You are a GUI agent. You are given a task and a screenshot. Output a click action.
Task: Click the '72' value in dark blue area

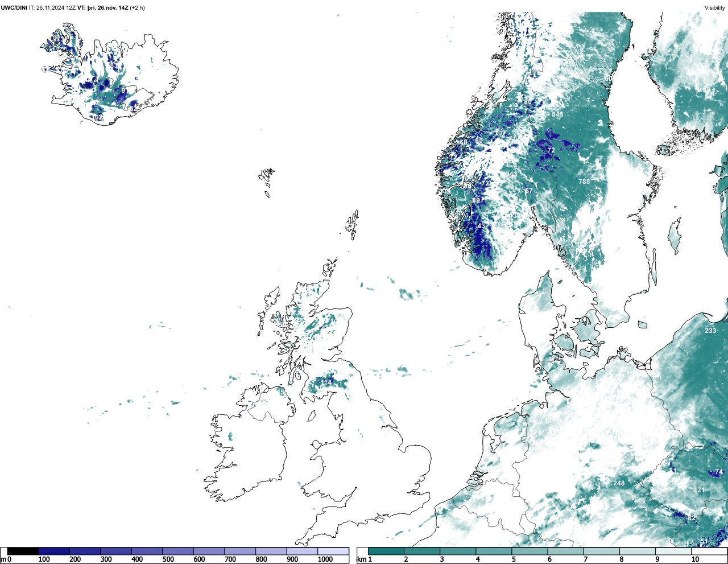point(551,150)
